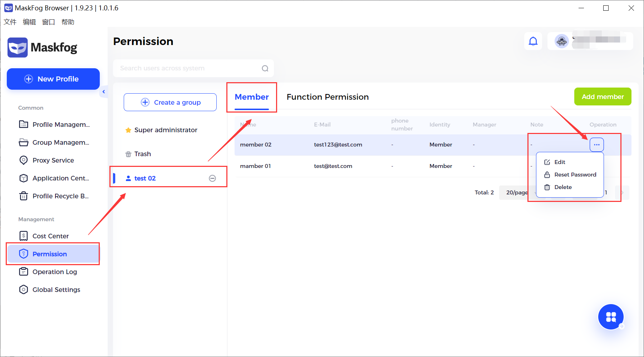The image size is (644, 357).
Task: Focus the Search users across system field
Action: click(x=193, y=68)
